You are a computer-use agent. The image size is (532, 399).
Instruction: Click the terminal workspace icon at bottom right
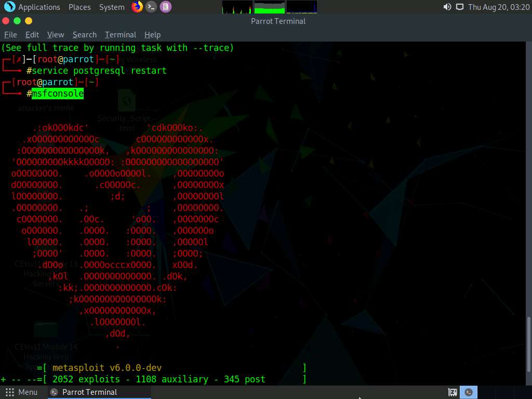tap(469, 392)
